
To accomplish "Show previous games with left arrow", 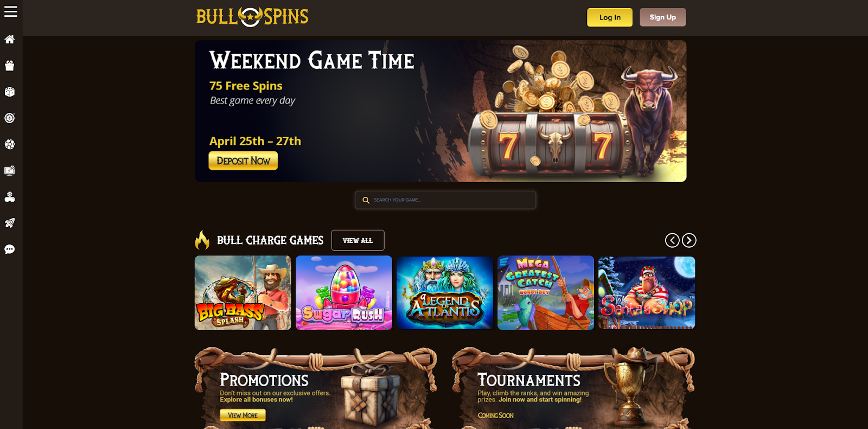I will [672, 240].
